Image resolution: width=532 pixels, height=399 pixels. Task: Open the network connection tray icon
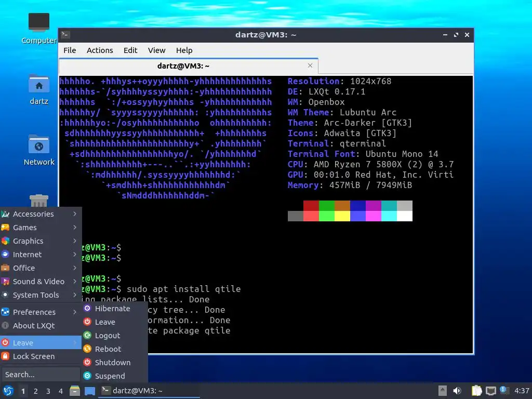click(x=490, y=391)
